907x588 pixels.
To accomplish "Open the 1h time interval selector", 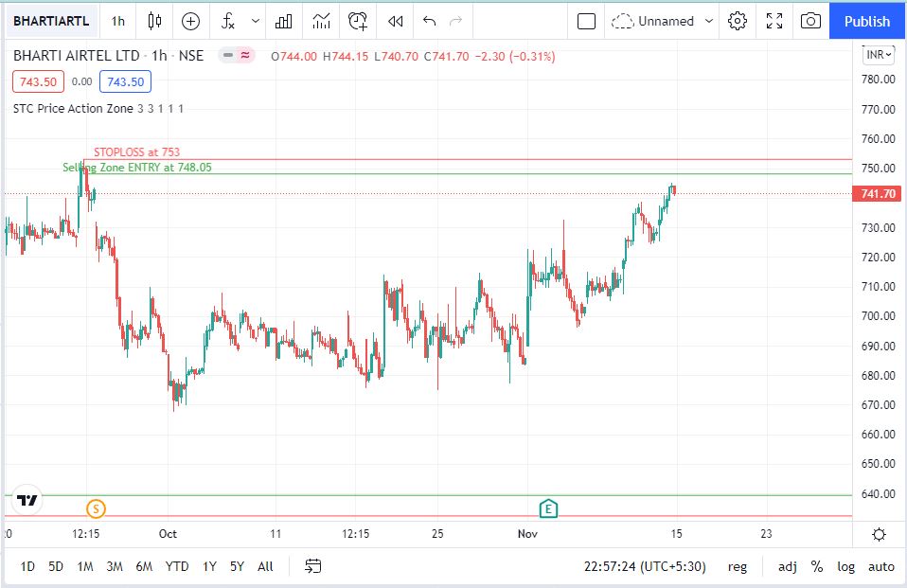I will point(117,21).
